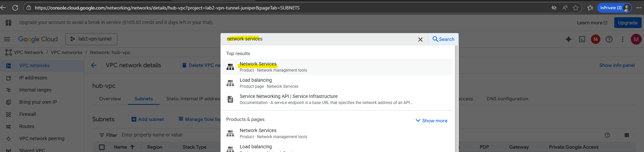Switch to the Overview tab
This screenshot has width=644, height=152.
[110, 99]
